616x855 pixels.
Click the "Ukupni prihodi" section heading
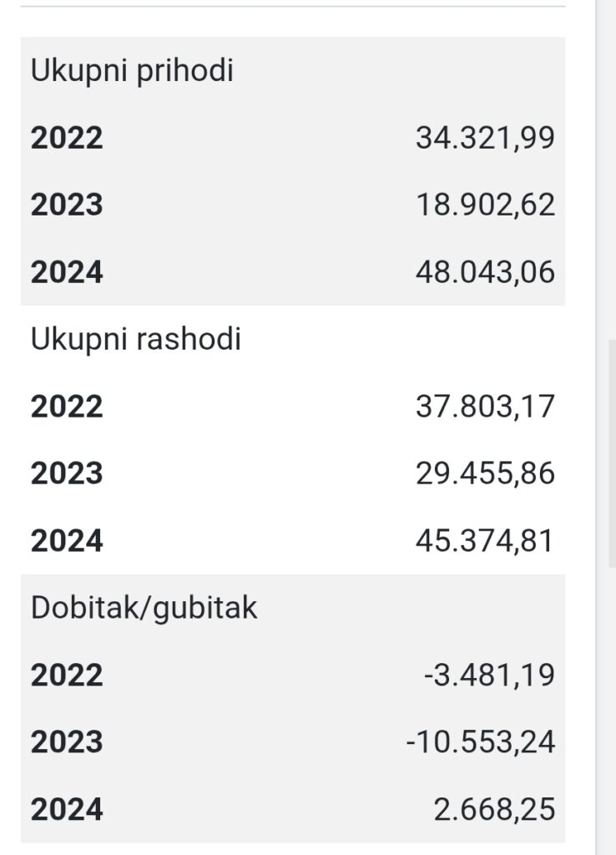(132, 71)
